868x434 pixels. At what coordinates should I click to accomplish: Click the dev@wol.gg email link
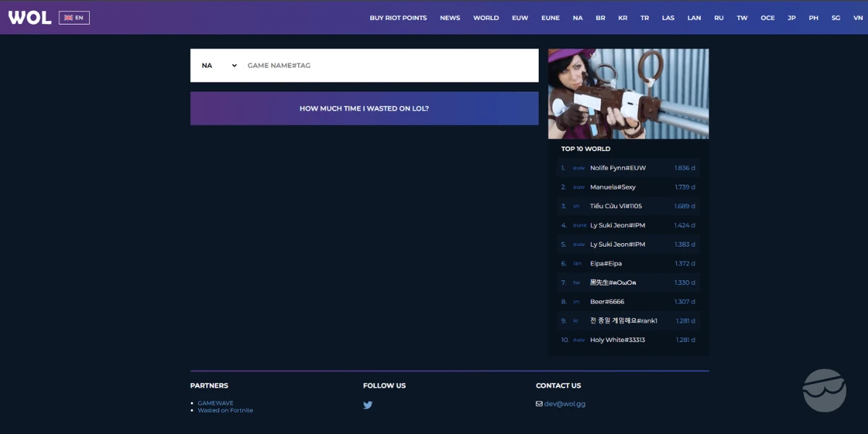tap(565, 404)
